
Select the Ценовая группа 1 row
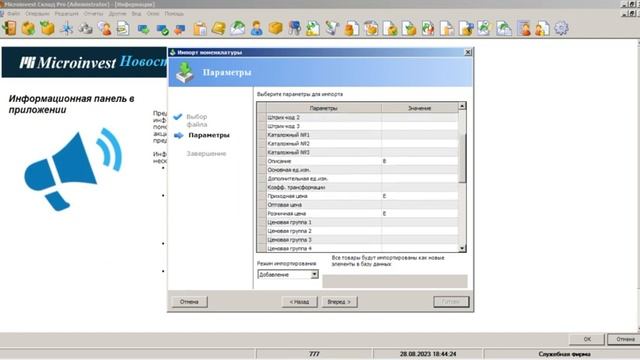(362, 222)
